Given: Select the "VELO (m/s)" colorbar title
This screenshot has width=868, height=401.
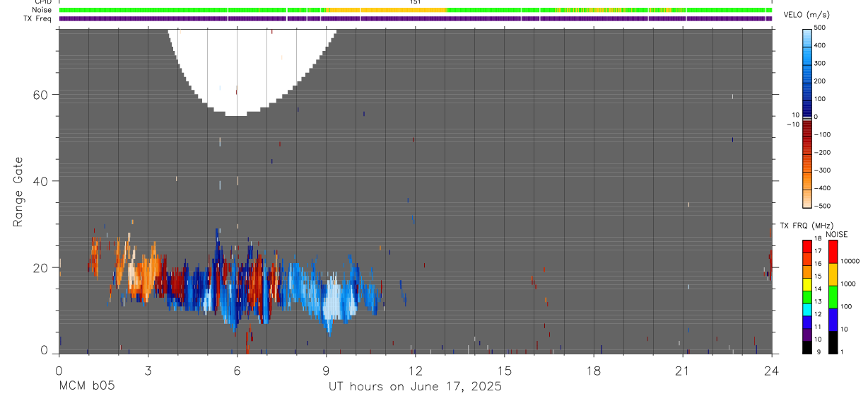Looking at the screenshot, I should [808, 15].
